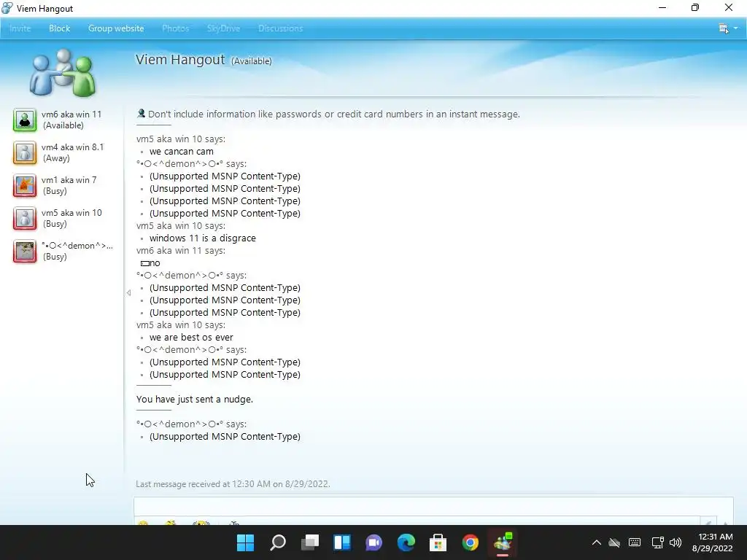Launch Google Chrome from taskbar
The width and height of the screenshot is (747, 560).
pos(471,542)
